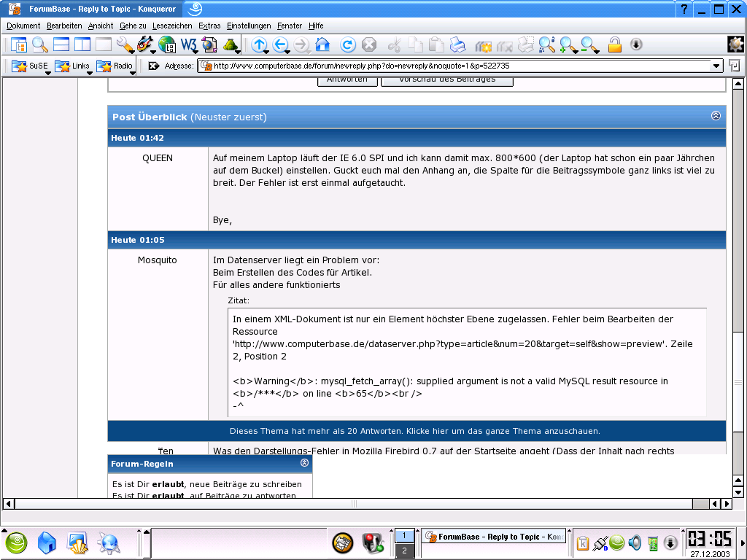Click the speaker volume tray icon
Screen dimensions: 747x560
635,542
